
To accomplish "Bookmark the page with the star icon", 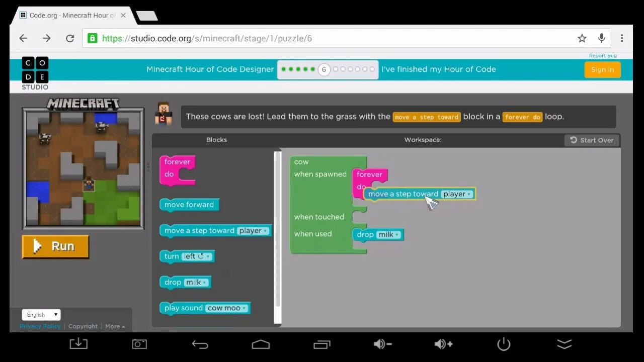I will pyautogui.click(x=582, y=38).
